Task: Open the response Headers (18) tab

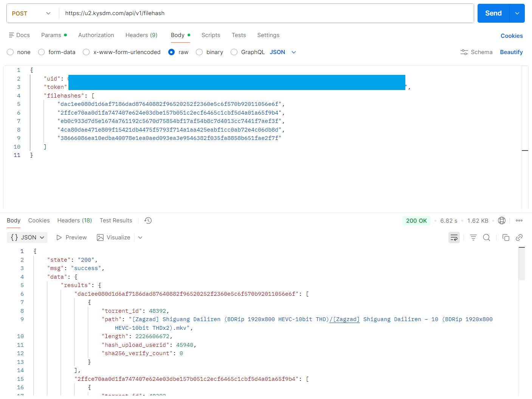Action: coord(74,220)
